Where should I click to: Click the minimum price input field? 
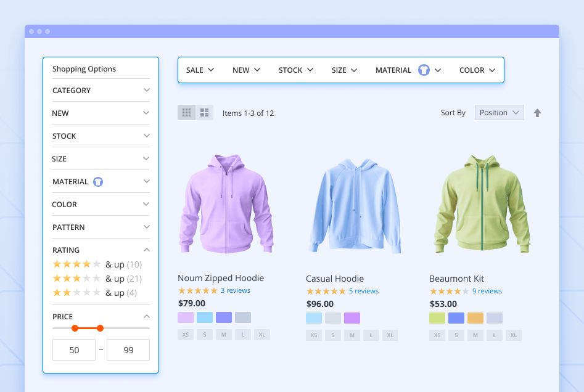point(74,349)
